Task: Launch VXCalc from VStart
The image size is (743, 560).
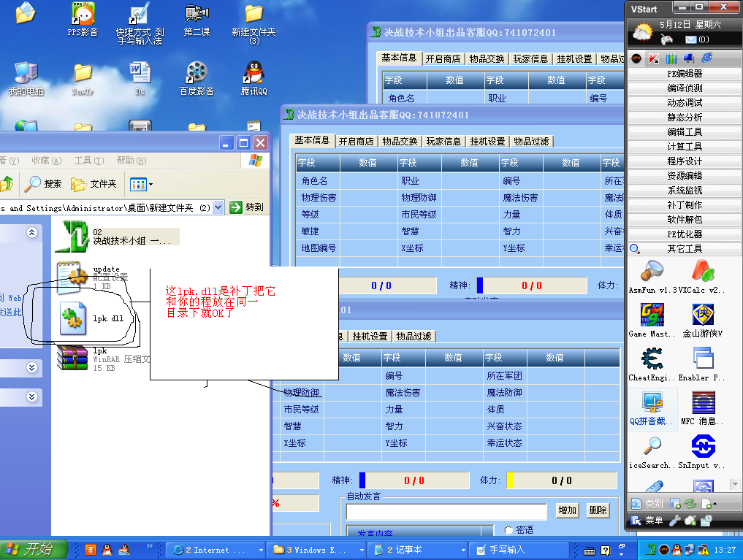Action: [704, 277]
